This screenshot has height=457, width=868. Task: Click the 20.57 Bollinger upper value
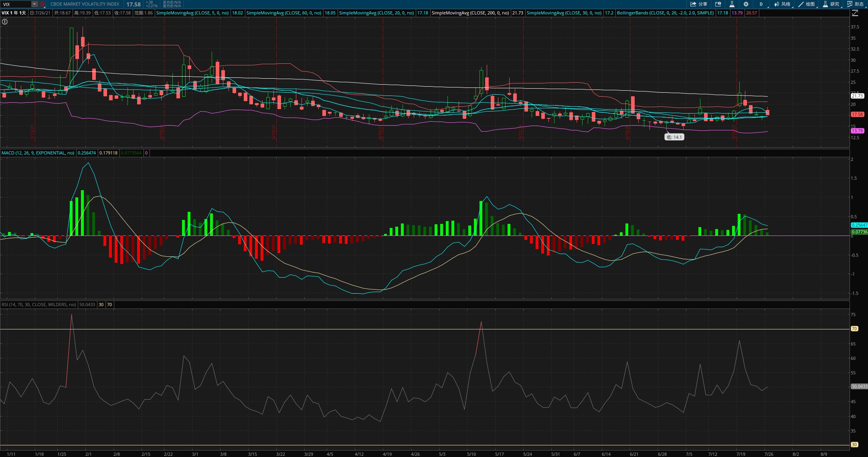(x=751, y=13)
